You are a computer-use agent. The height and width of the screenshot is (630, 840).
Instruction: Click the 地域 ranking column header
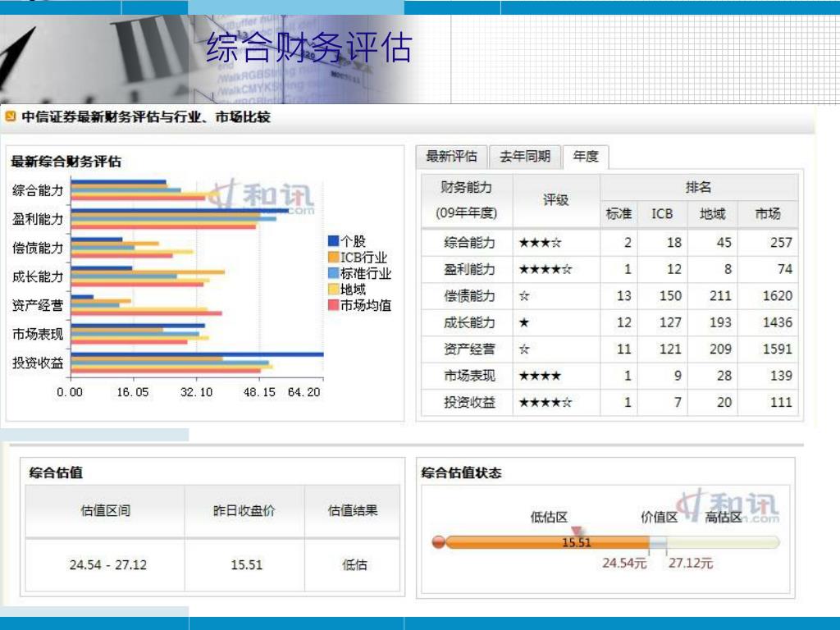713,214
